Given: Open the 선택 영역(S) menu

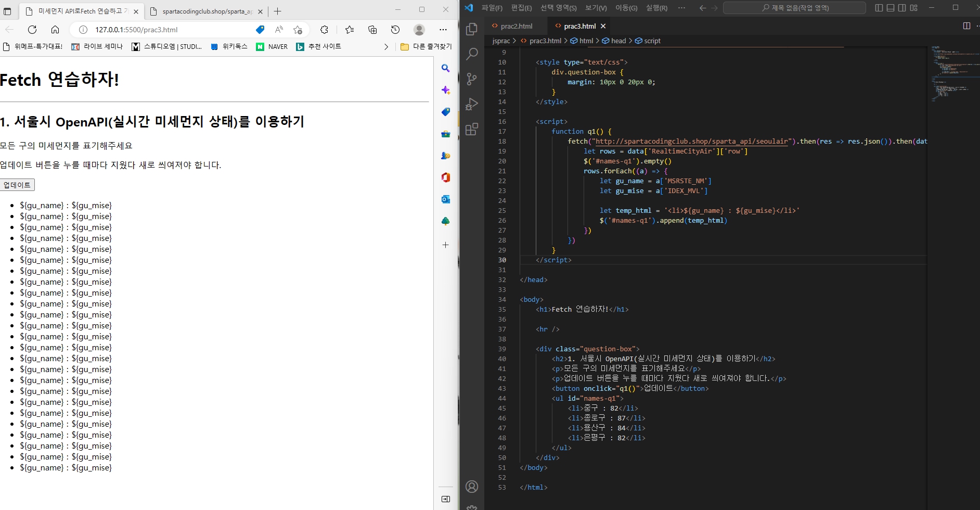Looking at the screenshot, I should 558,8.
